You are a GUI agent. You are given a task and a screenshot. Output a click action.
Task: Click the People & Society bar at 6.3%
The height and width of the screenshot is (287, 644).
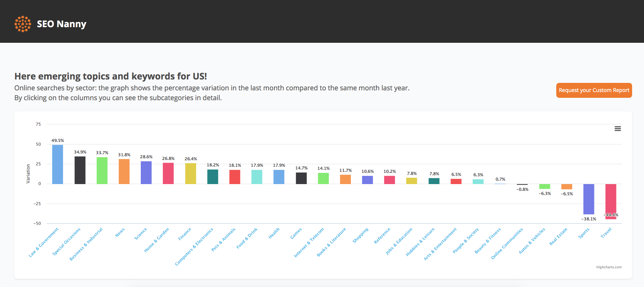[x=478, y=182]
